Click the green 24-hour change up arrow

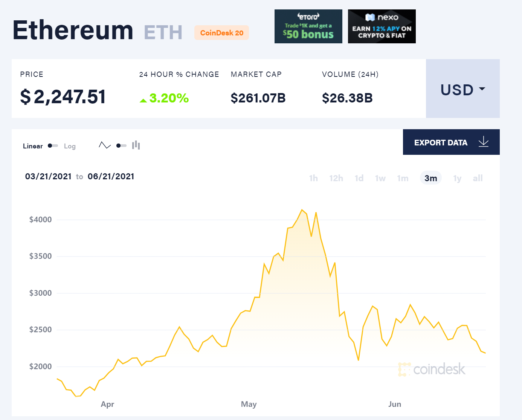click(x=143, y=100)
